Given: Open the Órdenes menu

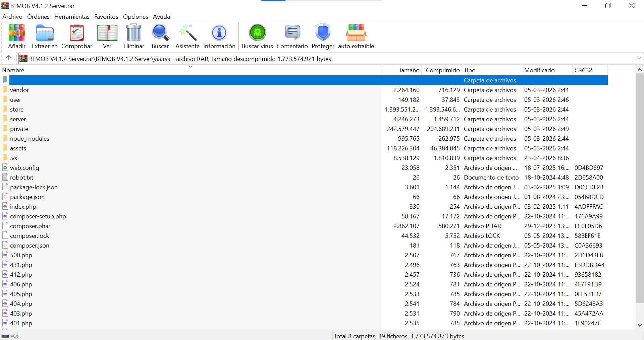Looking at the screenshot, I should [38, 17].
